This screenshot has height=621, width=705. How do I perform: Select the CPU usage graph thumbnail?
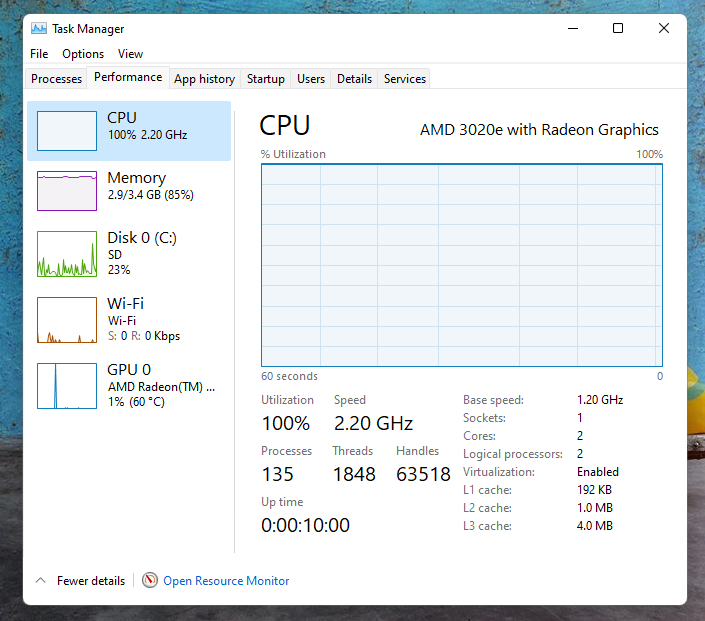pos(67,131)
